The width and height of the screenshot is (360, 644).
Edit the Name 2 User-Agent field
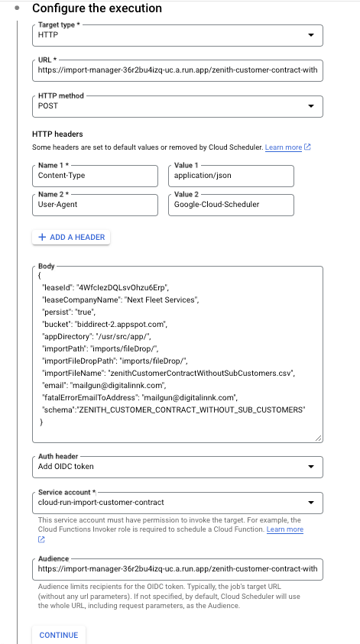tap(95, 205)
